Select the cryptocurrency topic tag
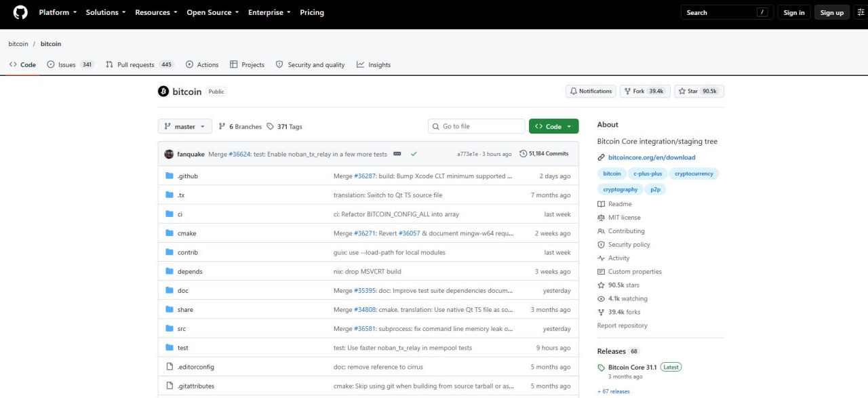The image size is (868, 398). (694, 174)
